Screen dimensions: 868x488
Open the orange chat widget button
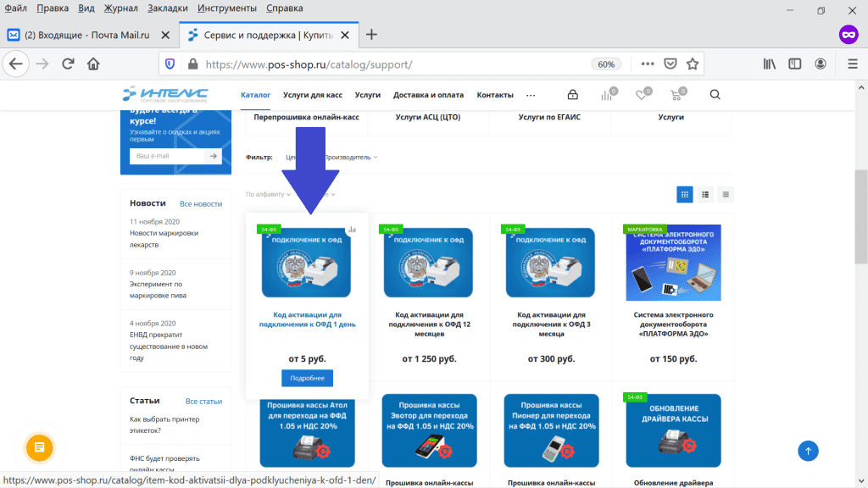[x=40, y=446]
